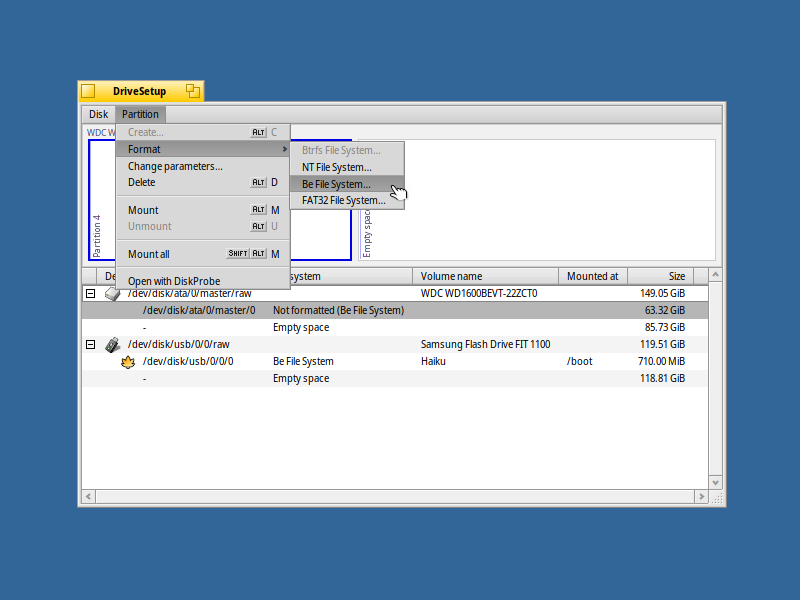Click the Volume name column header
Screen dimensions: 800x600
485,276
